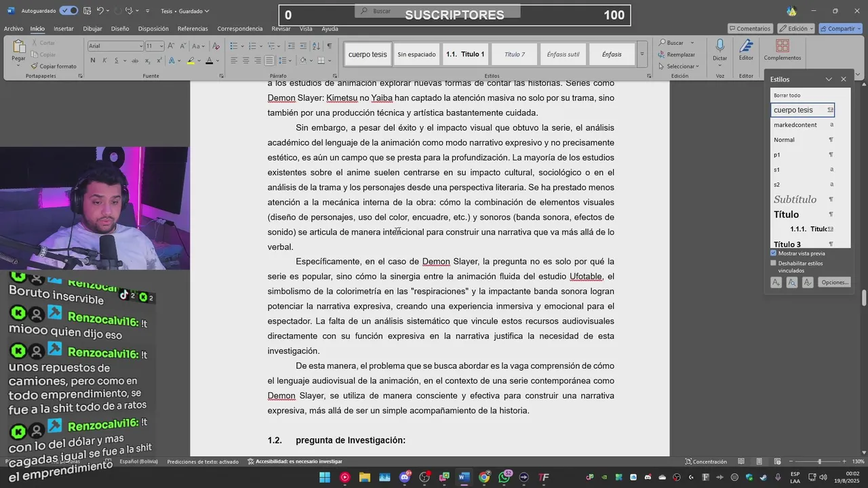Expand the numbered list dropdown arrow

pyautogui.click(x=260, y=46)
